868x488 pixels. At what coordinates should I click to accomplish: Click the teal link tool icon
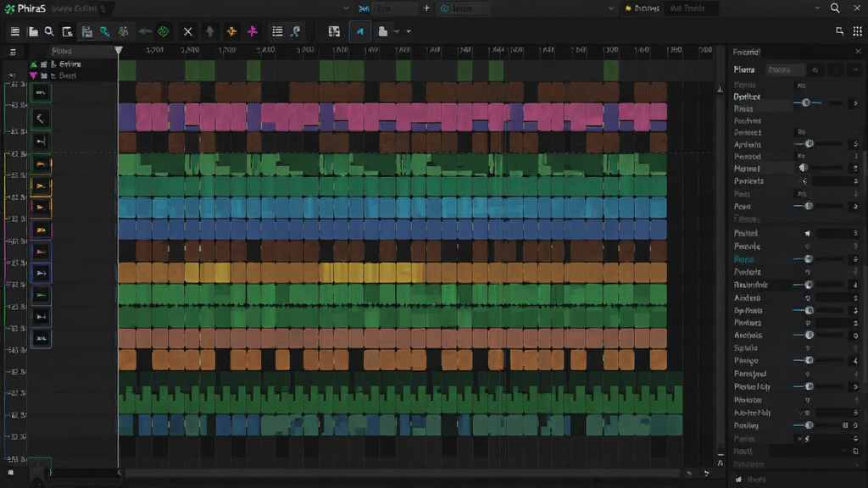(104, 31)
